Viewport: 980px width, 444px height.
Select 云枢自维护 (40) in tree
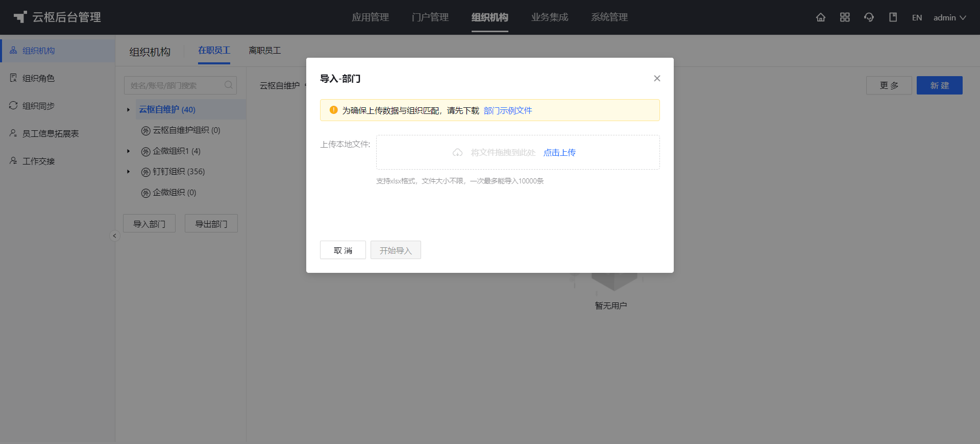167,110
